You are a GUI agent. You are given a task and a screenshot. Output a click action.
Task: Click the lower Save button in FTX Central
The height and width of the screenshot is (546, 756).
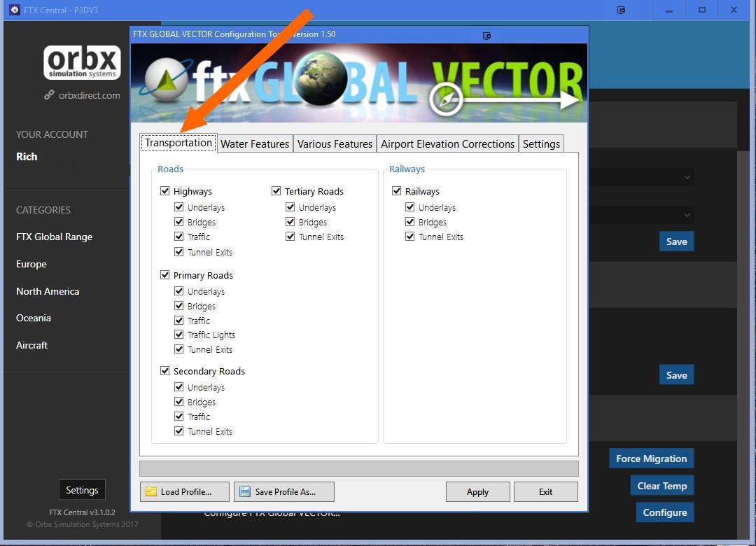coord(676,374)
